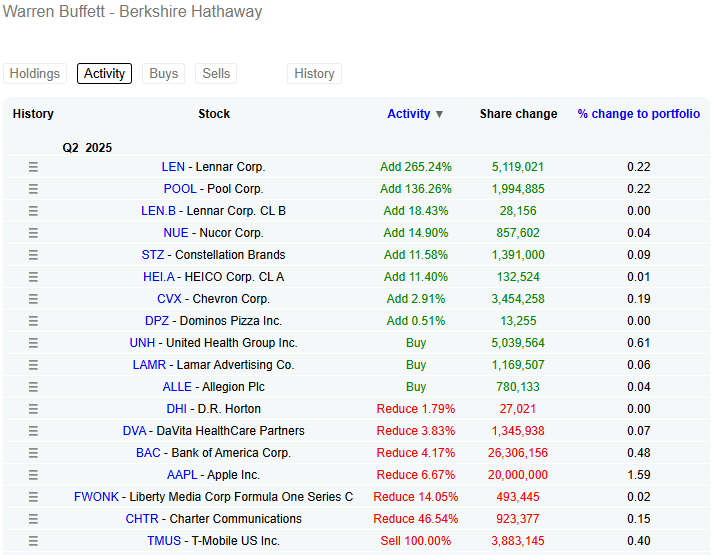Click the 'Share change' column header

pos(518,114)
